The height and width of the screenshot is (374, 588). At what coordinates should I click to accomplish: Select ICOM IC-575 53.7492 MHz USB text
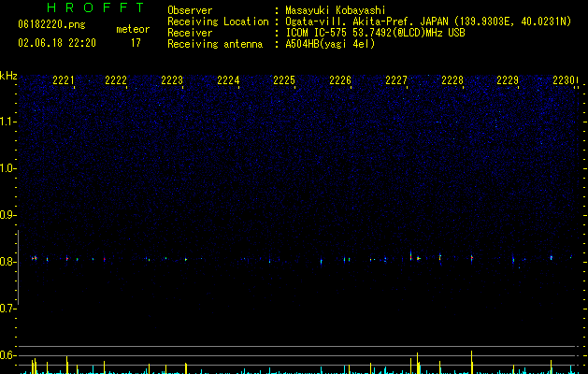375,33
